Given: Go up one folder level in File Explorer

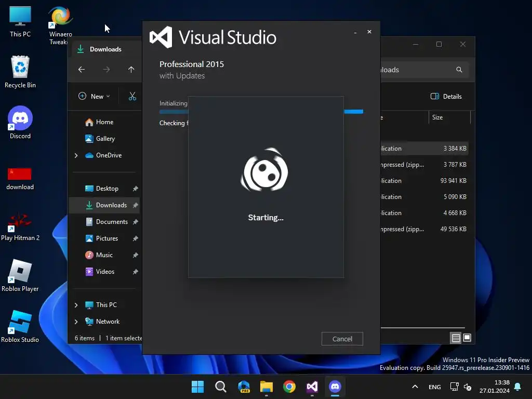Looking at the screenshot, I should click(131, 70).
